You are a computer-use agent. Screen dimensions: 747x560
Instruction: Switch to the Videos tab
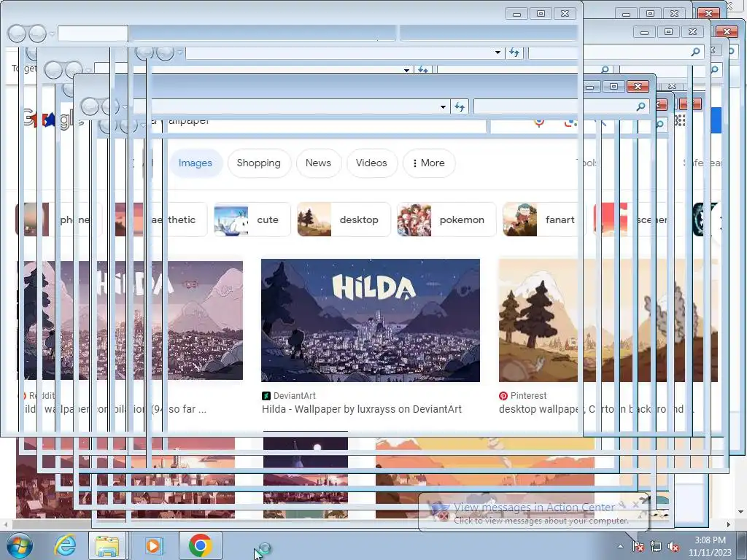point(371,163)
